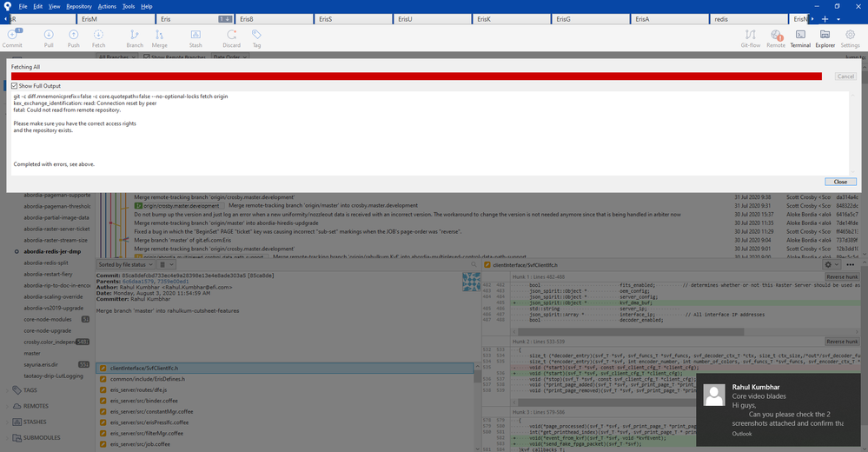Open parent commit link 7359e00ed1
The width and height of the screenshot is (868, 452).
[x=175, y=282]
